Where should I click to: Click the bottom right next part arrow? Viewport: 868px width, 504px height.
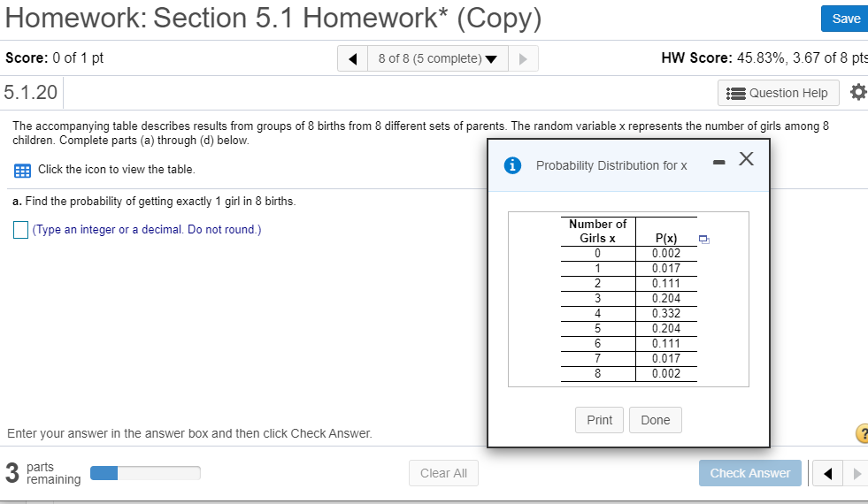click(856, 474)
